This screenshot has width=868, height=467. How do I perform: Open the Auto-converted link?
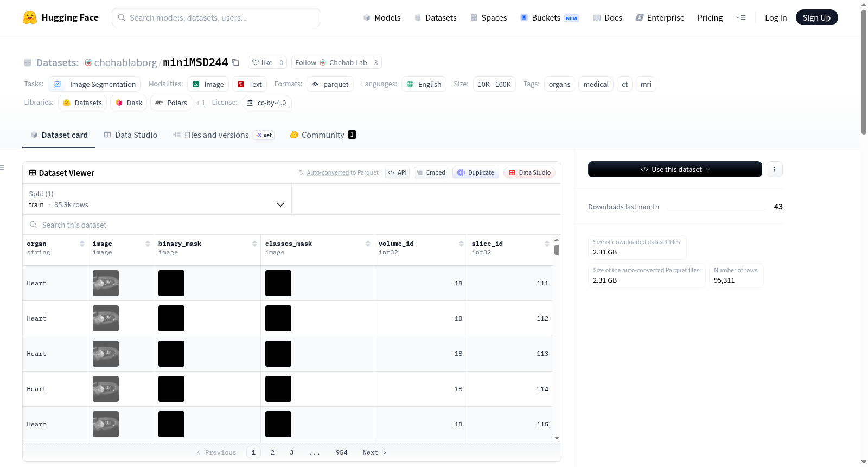tap(328, 172)
